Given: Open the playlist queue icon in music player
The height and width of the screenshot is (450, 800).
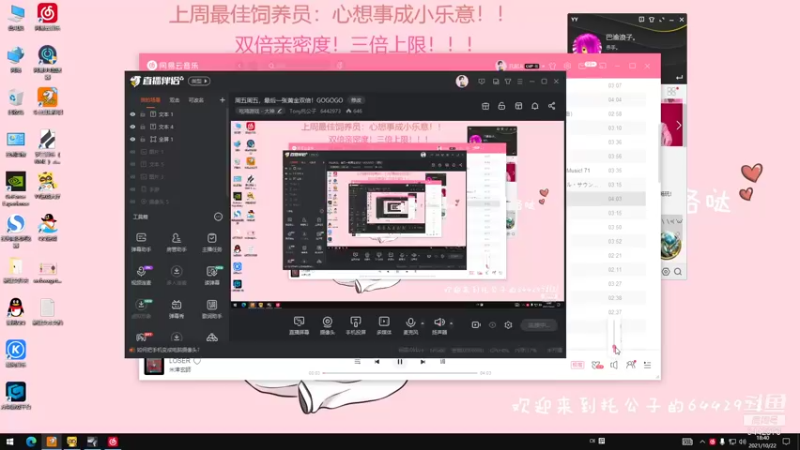Looking at the screenshot, I should click(647, 365).
